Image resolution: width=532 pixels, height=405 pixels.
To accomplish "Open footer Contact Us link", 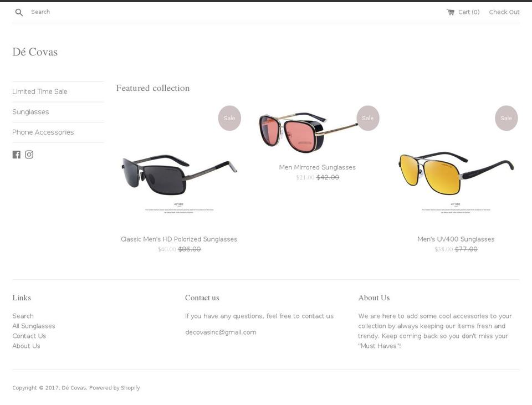I will [x=29, y=336].
